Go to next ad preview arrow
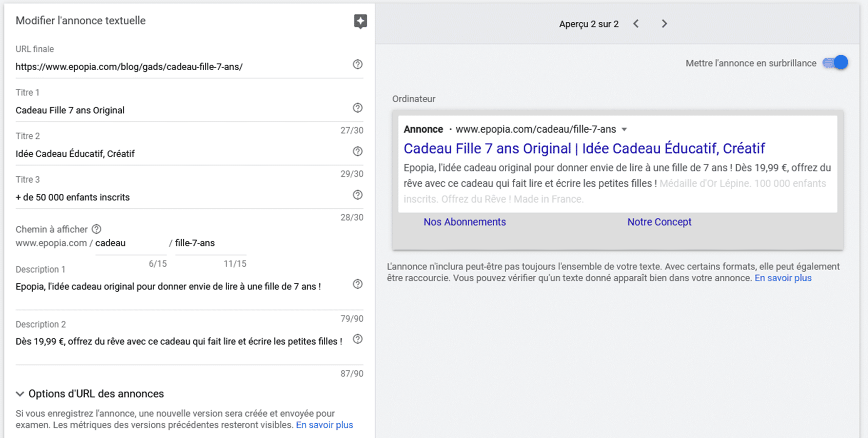 coord(664,24)
